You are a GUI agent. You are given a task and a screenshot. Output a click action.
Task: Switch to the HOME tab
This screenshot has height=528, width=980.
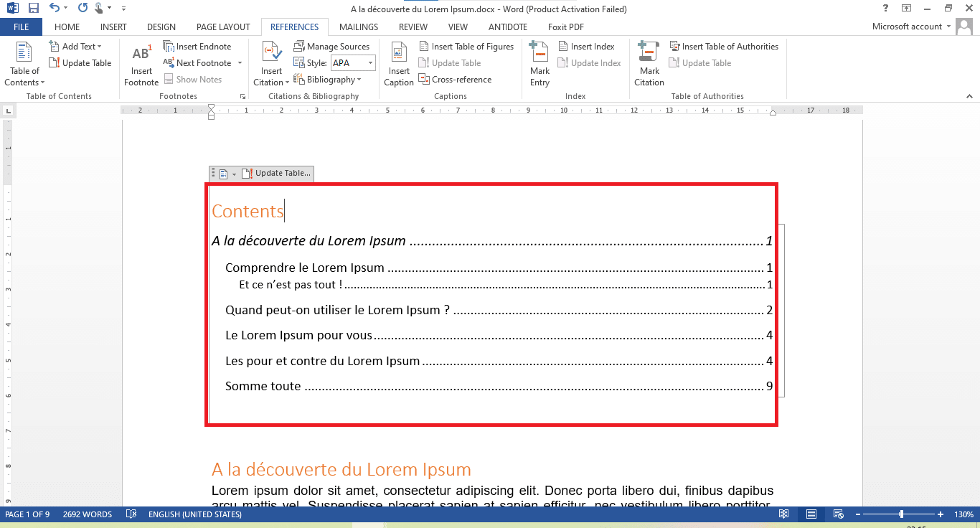coord(67,27)
